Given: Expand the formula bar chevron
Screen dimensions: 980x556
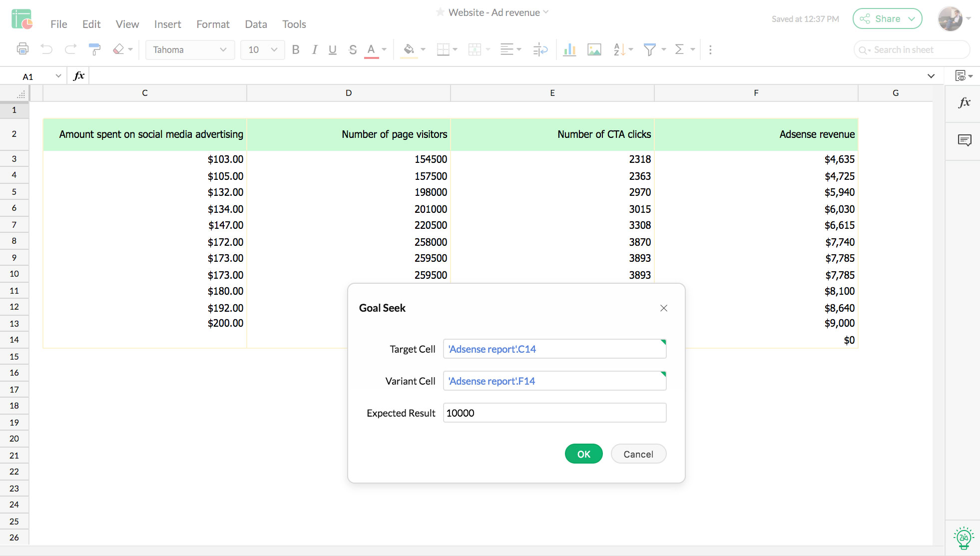Looking at the screenshot, I should [x=931, y=76].
